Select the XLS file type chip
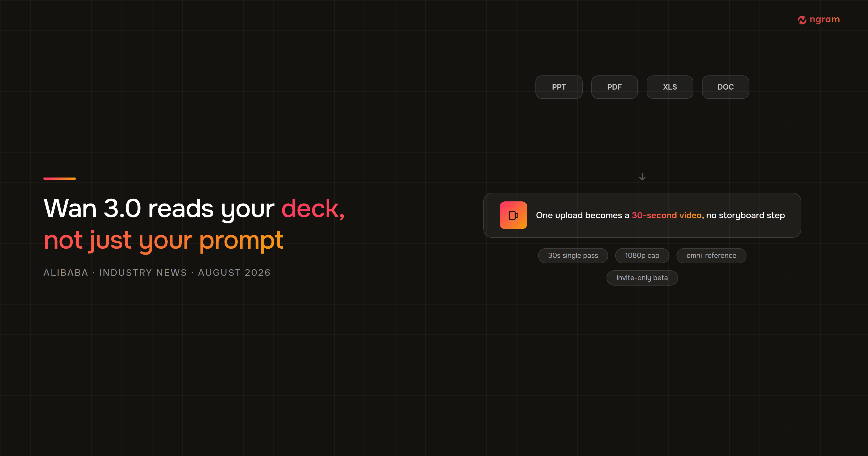868x456 pixels. [x=669, y=87]
